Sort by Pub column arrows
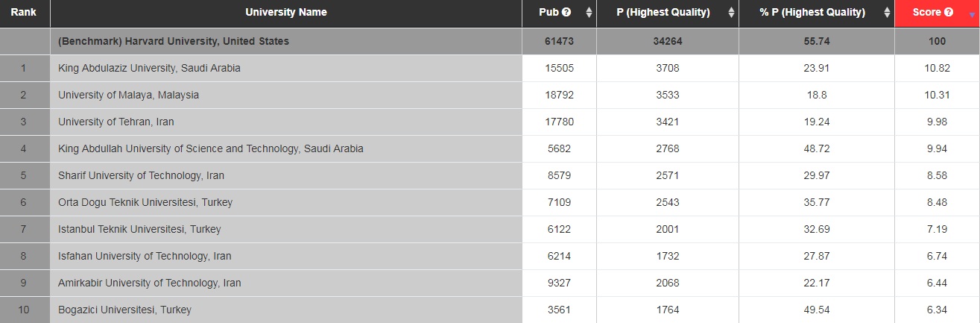The image size is (980, 323). coord(589,13)
